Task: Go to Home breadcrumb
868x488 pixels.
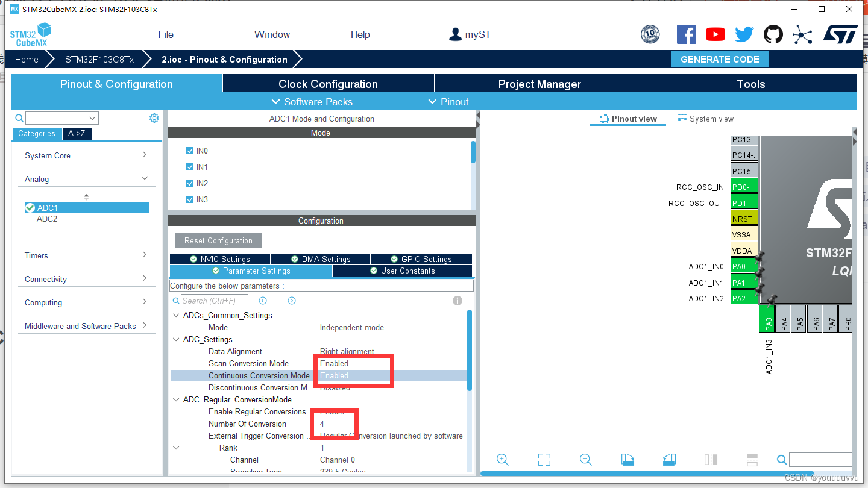Action: (27, 59)
